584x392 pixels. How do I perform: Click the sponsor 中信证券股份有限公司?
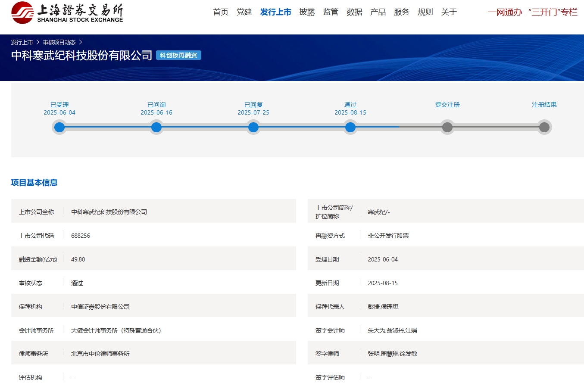[x=100, y=307]
